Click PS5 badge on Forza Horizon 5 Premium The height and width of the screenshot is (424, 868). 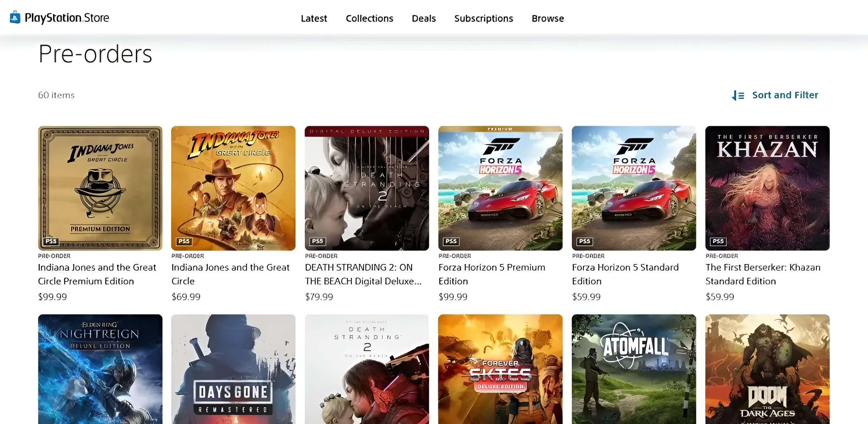click(x=451, y=241)
